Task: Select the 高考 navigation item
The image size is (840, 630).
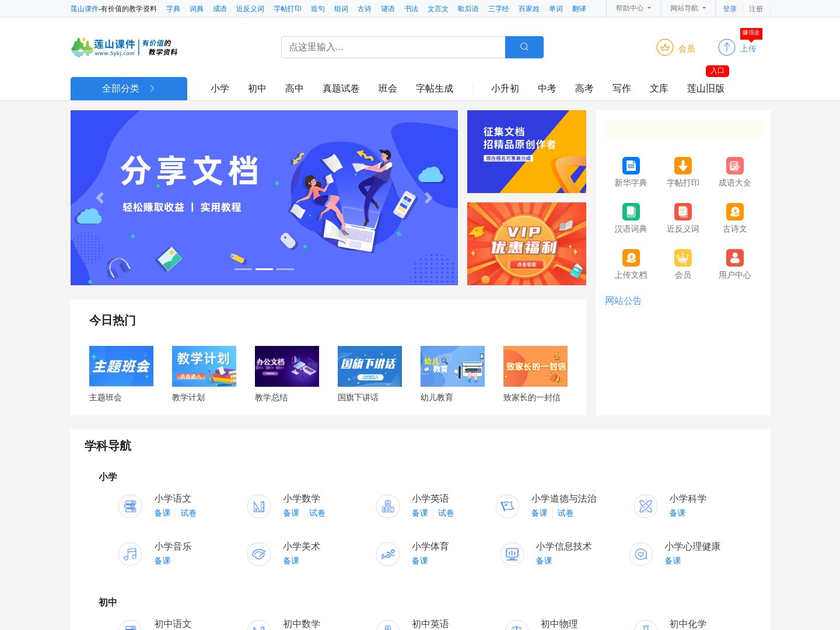Action: (x=584, y=89)
